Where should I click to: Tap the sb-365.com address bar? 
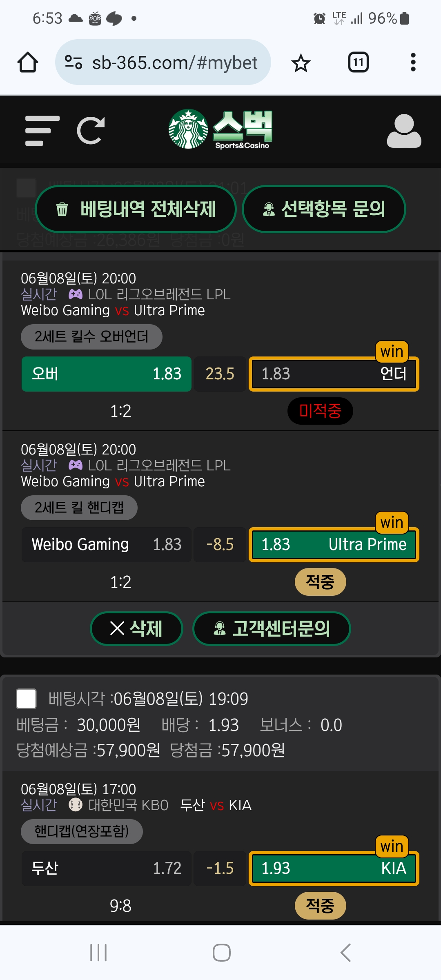pyautogui.click(x=163, y=62)
